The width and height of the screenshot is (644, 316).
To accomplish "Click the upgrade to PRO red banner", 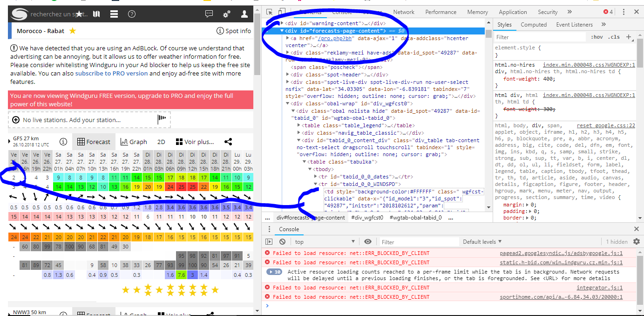I will [x=130, y=100].
